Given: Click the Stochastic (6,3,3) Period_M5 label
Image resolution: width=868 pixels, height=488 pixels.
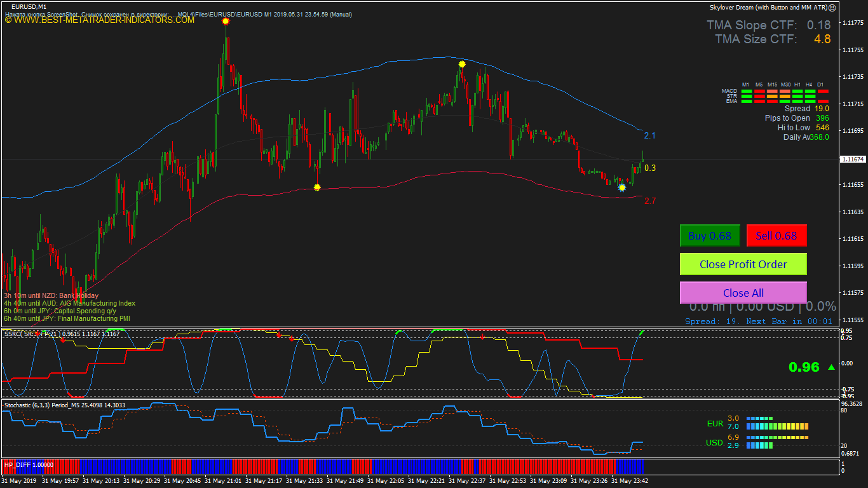Looking at the screenshot, I should 65,405.
